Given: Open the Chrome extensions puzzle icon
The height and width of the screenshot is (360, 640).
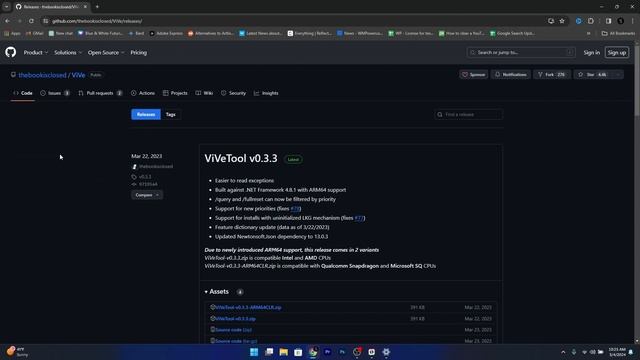Looking at the screenshot, I should [x=591, y=21].
